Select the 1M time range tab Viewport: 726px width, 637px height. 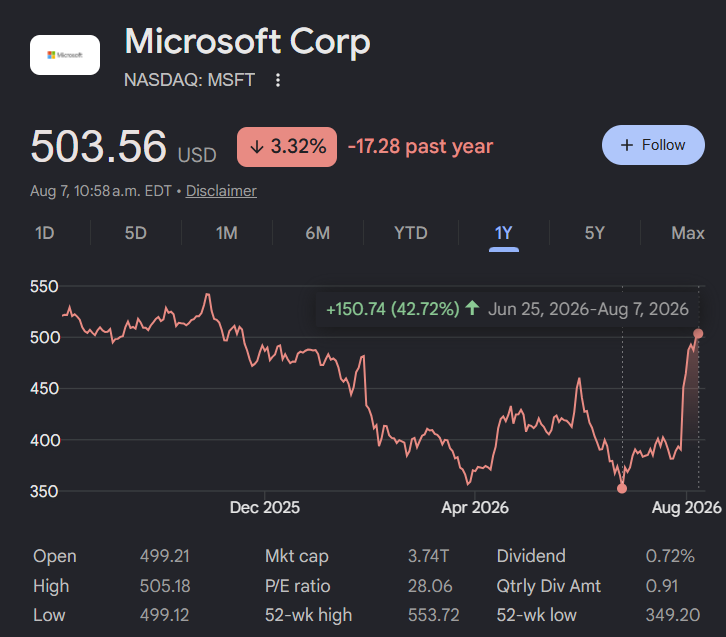227,233
